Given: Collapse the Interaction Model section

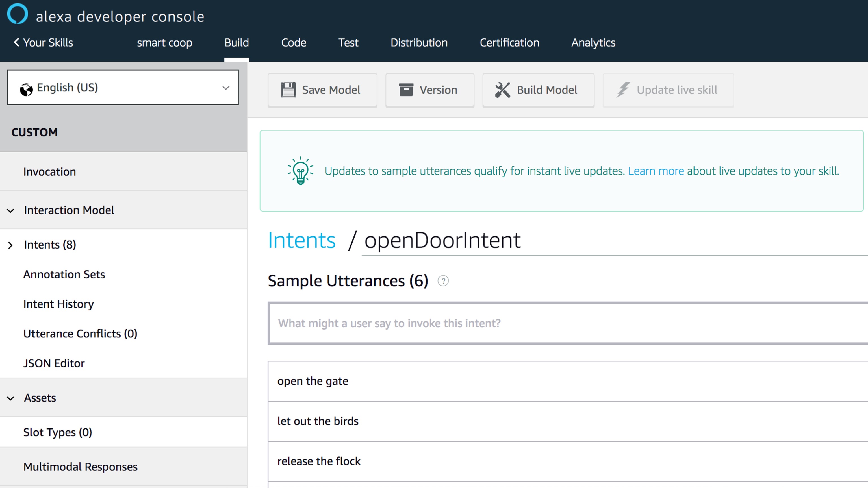Looking at the screenshot, I should point(10,210).
